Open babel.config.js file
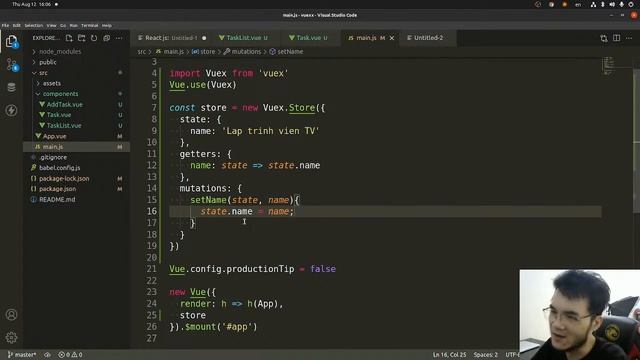 click(59, 168)
